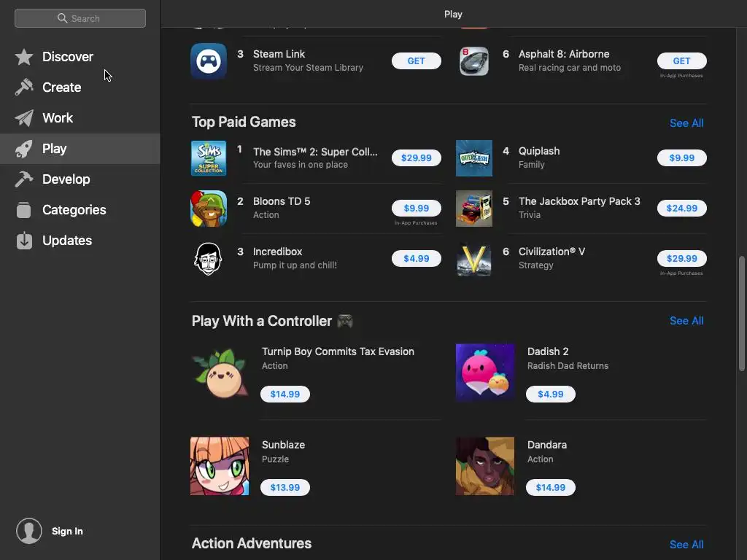The image size is (747, 560).
Task: Open The Sims 2 Super Collection icon
Action: coord(209,158)
